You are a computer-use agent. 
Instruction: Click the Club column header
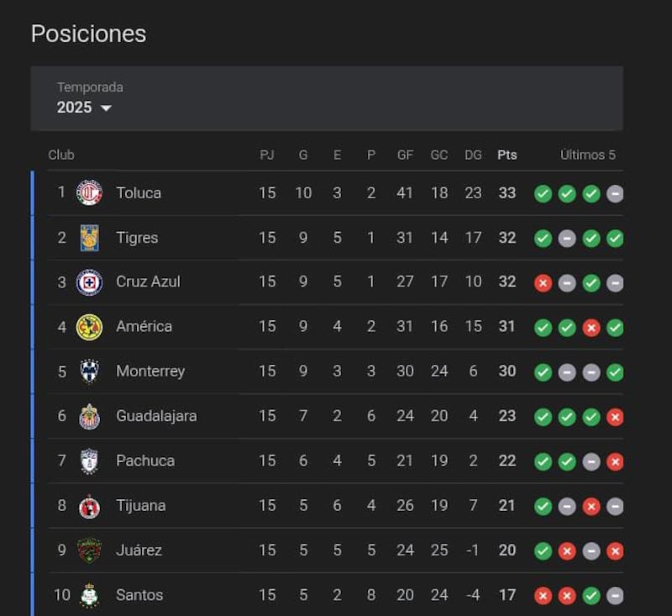pyautogui.click(x=61, y=155)
